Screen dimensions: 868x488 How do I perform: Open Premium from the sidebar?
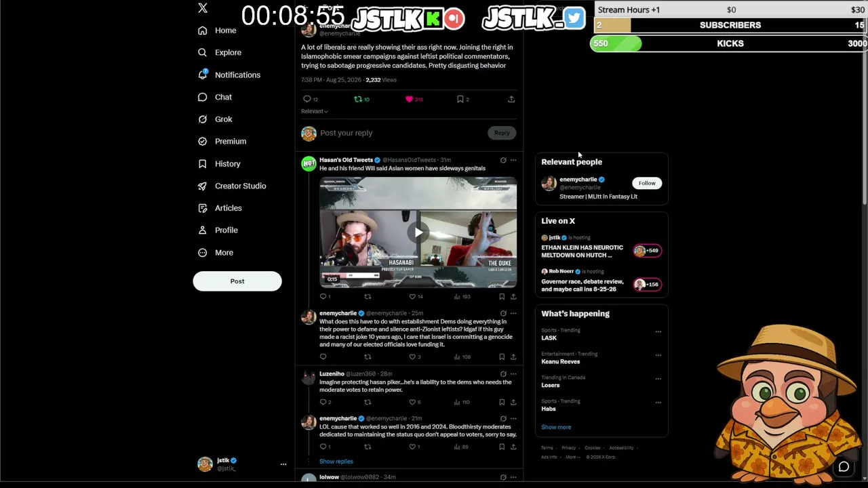tap(222, 141)
